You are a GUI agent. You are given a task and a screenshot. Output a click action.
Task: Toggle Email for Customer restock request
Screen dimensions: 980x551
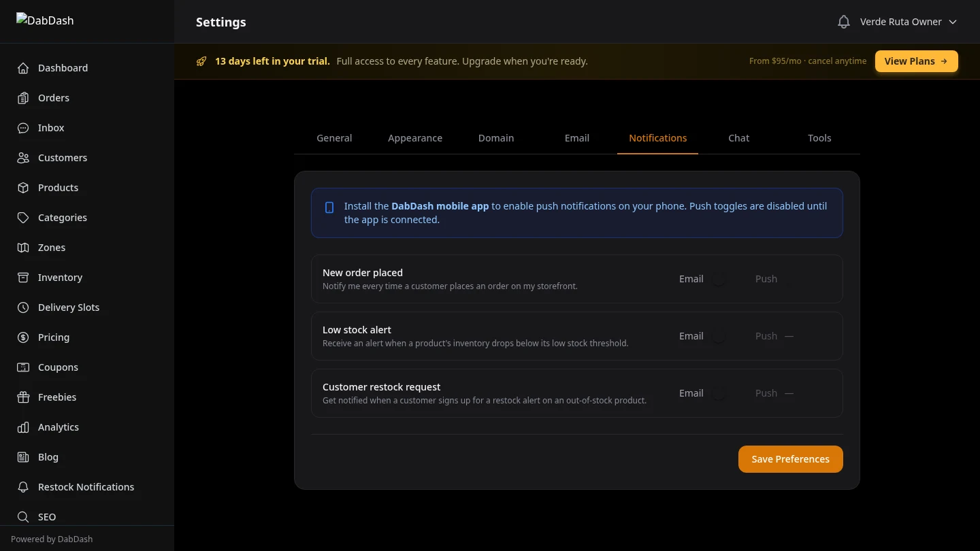point(719,393)
